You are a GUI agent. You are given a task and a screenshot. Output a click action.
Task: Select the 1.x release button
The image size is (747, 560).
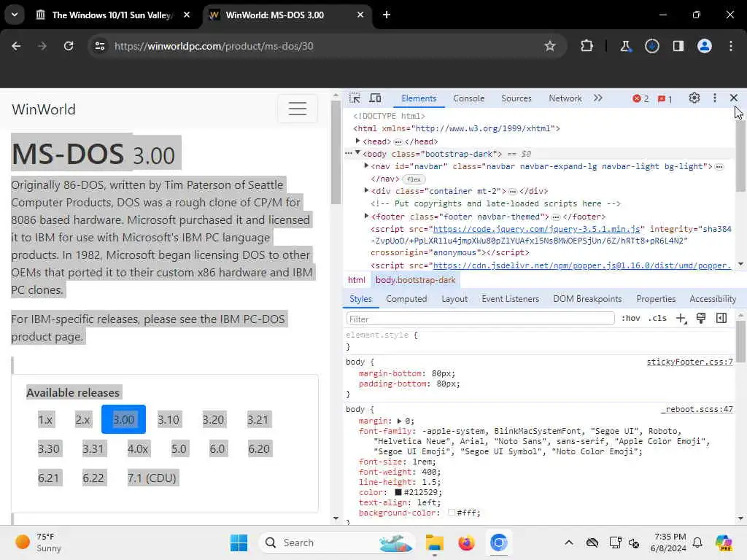coord(45,419)
